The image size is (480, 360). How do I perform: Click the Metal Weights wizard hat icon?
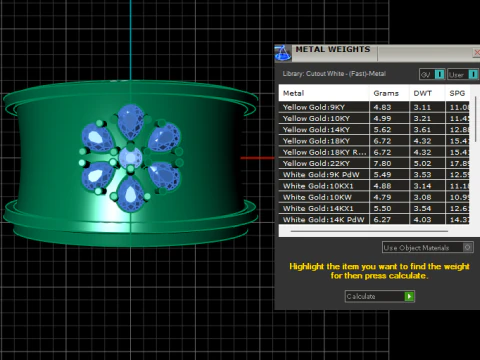coord(283,53)
